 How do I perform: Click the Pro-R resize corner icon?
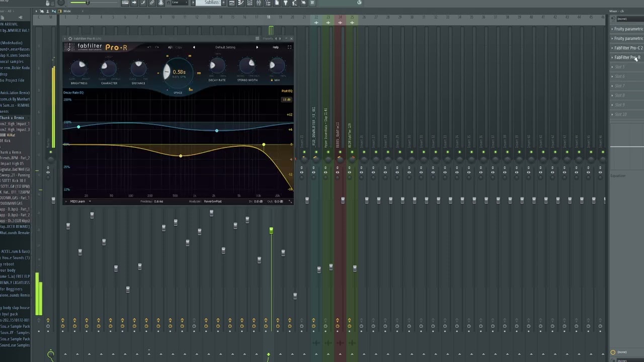pos(290,201)
